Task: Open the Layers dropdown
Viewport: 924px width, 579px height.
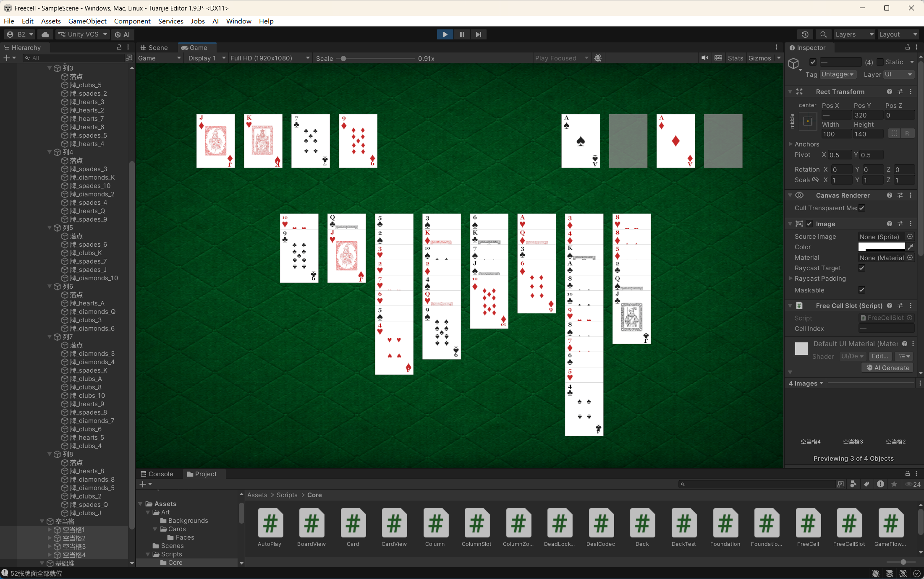Action: 854,34
